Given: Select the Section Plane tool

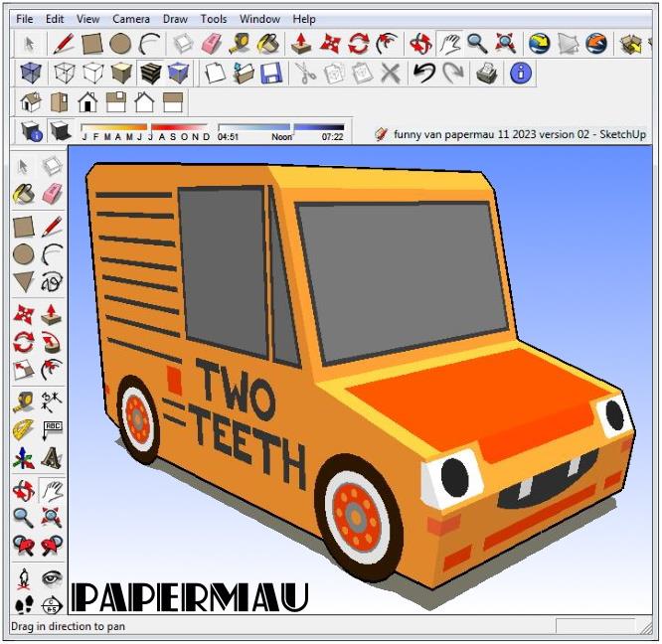Looking at the screenshot, I should [52, 603].
